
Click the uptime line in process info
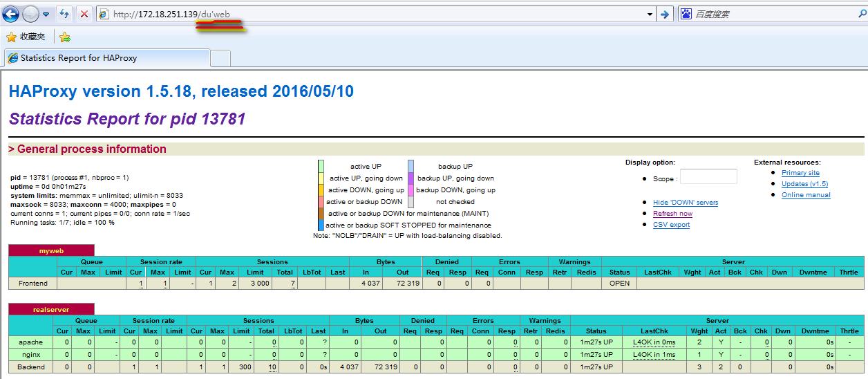point(48,187)
